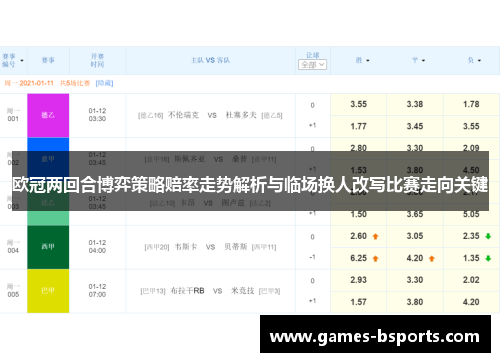Select the 1.78 away-win odds for match 001
Image resolution: width=500 pixels, height=362 pixels.
(x=471, y=104)
